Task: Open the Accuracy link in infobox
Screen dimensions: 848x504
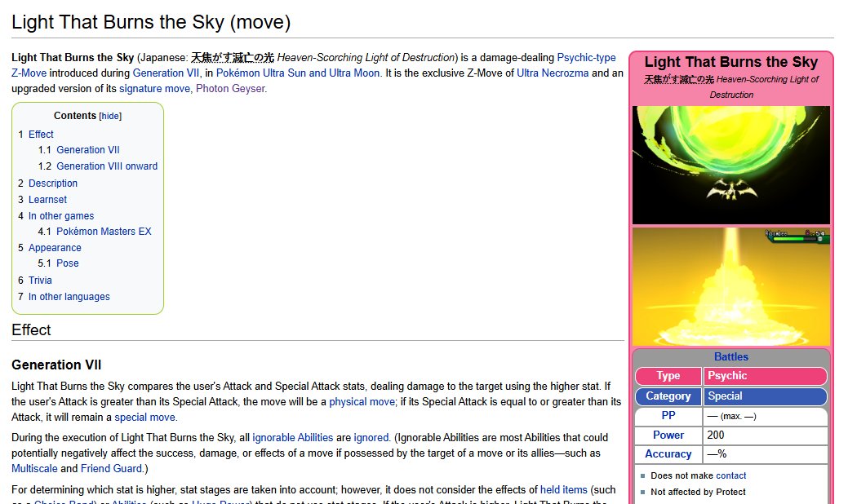Action: [x=668, y=453]
